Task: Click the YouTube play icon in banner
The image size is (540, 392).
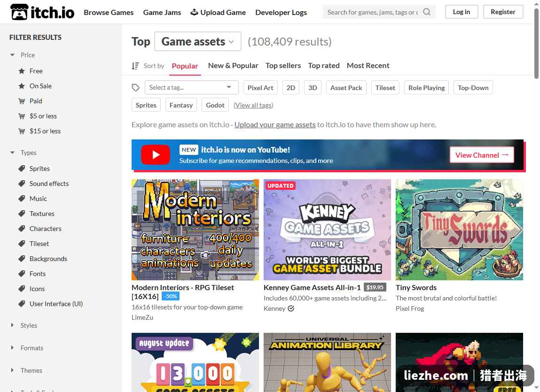Action: [x=155, y=155]
